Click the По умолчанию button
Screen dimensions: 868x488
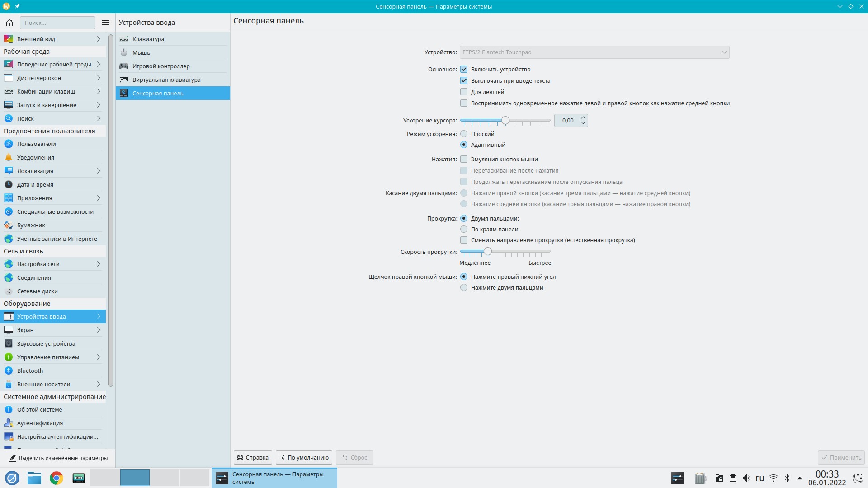pos(304,457)
